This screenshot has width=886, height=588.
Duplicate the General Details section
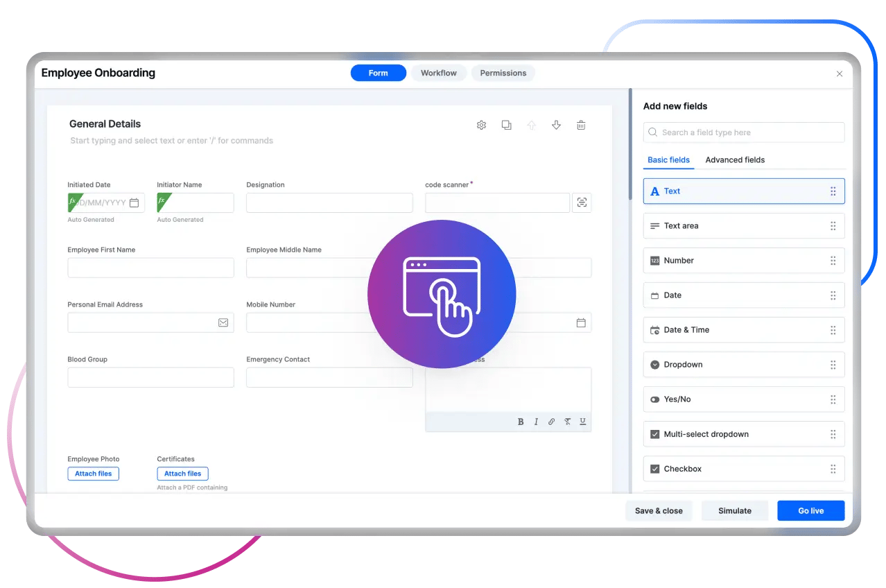pos(506,125)
